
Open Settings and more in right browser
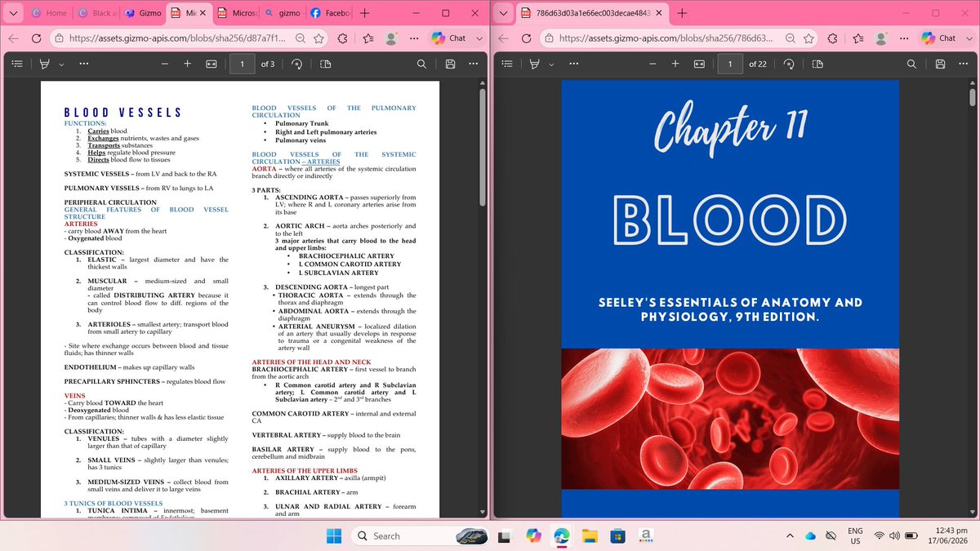904,38
